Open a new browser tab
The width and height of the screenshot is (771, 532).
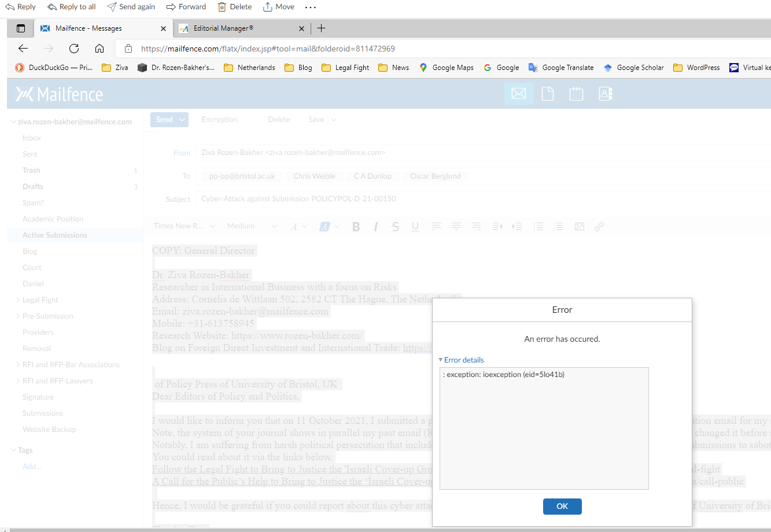click(322, 28)
